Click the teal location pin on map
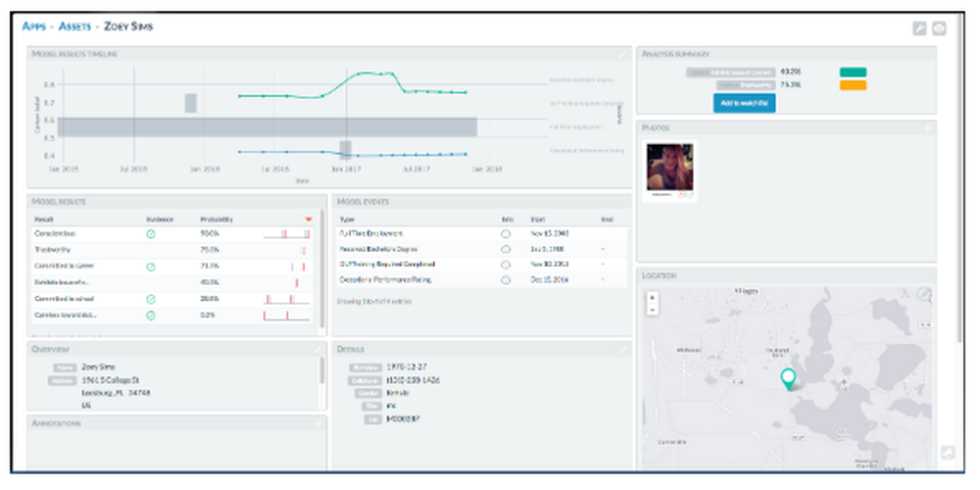 [x=789, y=379]
